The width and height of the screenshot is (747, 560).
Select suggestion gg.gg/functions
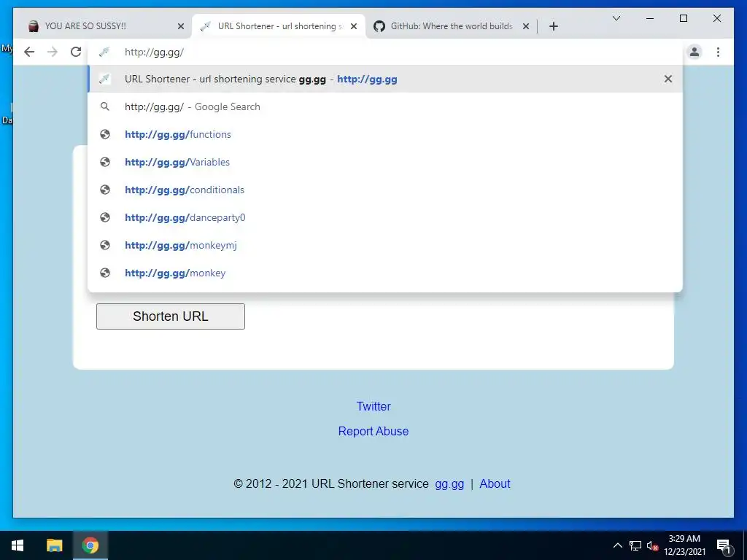pos(385,134)
